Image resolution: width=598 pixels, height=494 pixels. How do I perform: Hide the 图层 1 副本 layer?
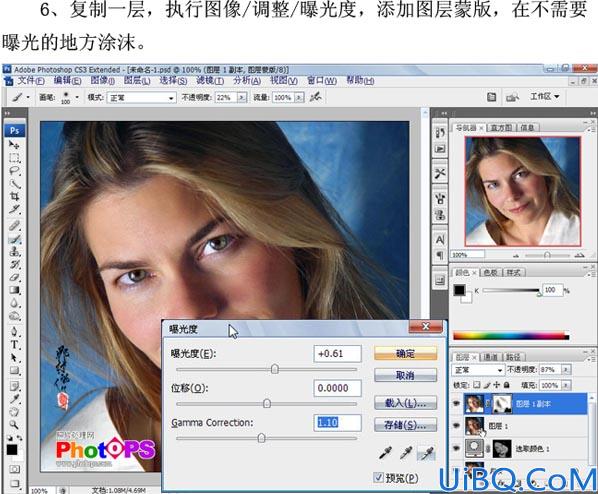click(456, 404)
